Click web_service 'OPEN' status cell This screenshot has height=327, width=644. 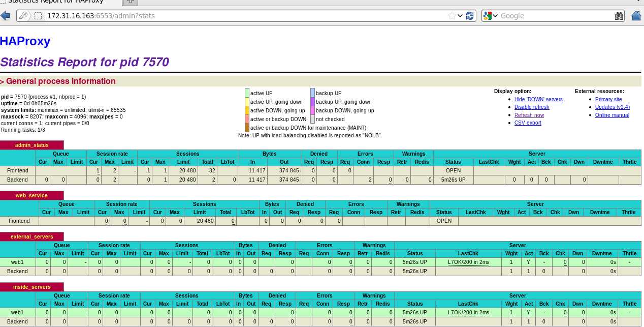pos(444,221)
